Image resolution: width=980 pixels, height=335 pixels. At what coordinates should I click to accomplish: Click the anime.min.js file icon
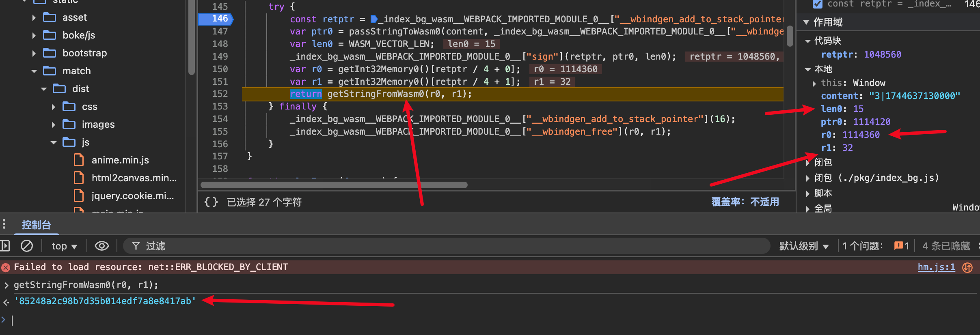(79, 160)
